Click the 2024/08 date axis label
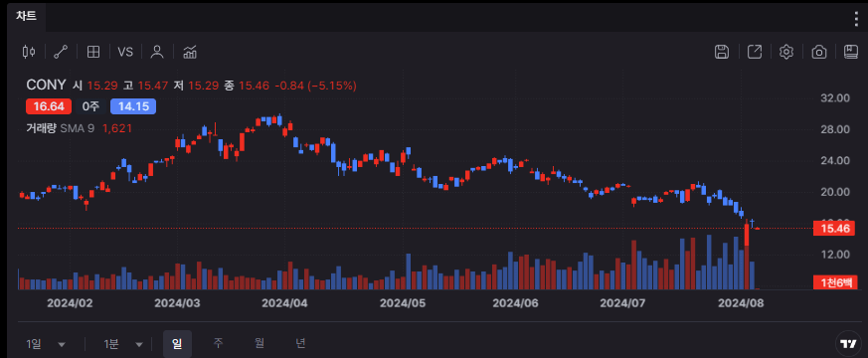This screenshot has height=358, width=868. (741, 303)
